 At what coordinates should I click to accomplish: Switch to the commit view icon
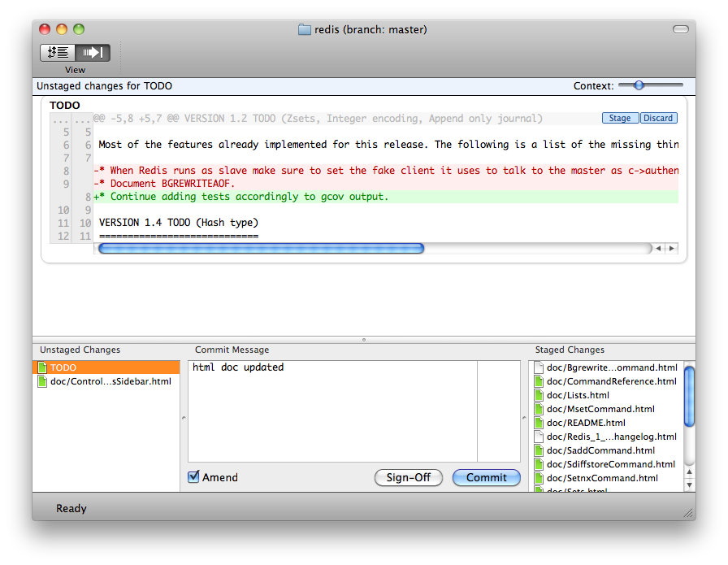93,53
